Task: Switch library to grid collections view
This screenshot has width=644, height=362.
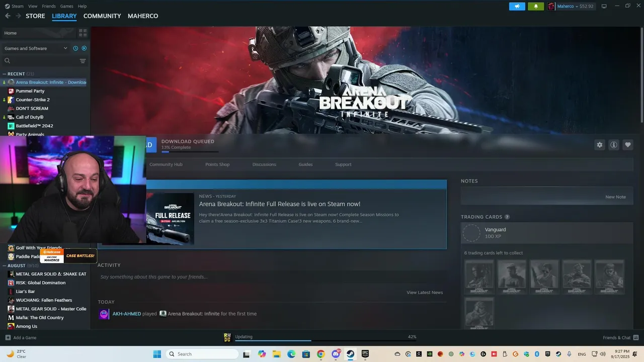Action: 83,33
